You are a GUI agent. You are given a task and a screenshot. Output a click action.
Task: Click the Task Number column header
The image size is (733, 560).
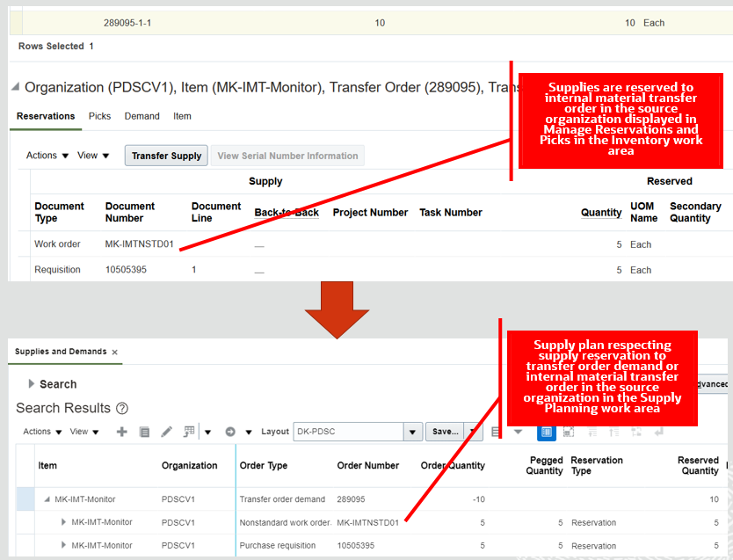[x=451, y=212]
